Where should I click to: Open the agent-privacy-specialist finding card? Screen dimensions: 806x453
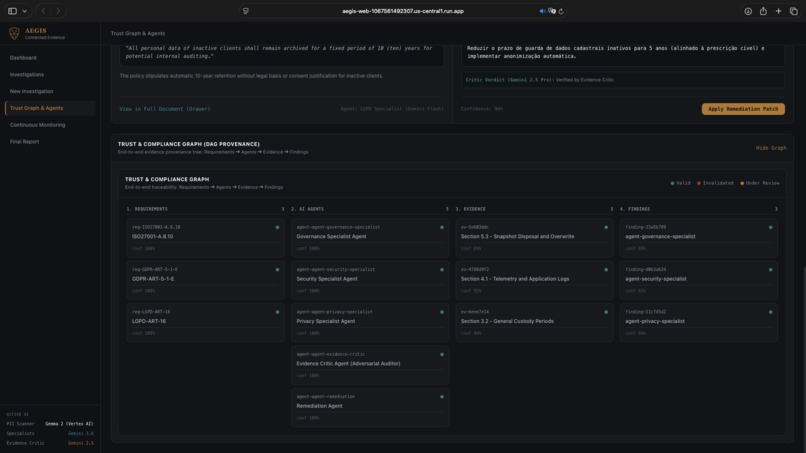click(699, 323)
